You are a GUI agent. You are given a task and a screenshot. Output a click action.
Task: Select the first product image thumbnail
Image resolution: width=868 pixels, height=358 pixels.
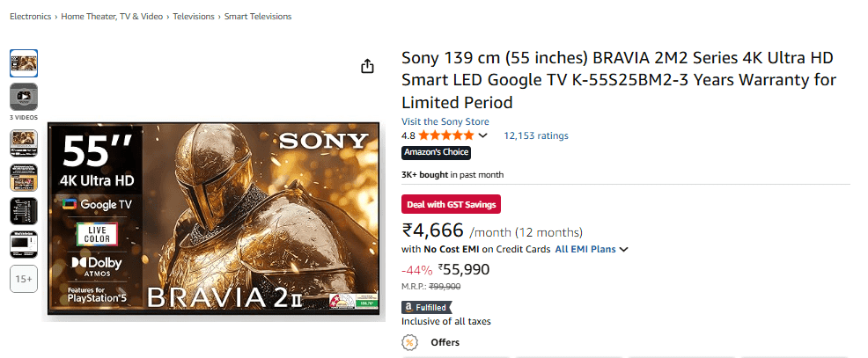[24, 63]
